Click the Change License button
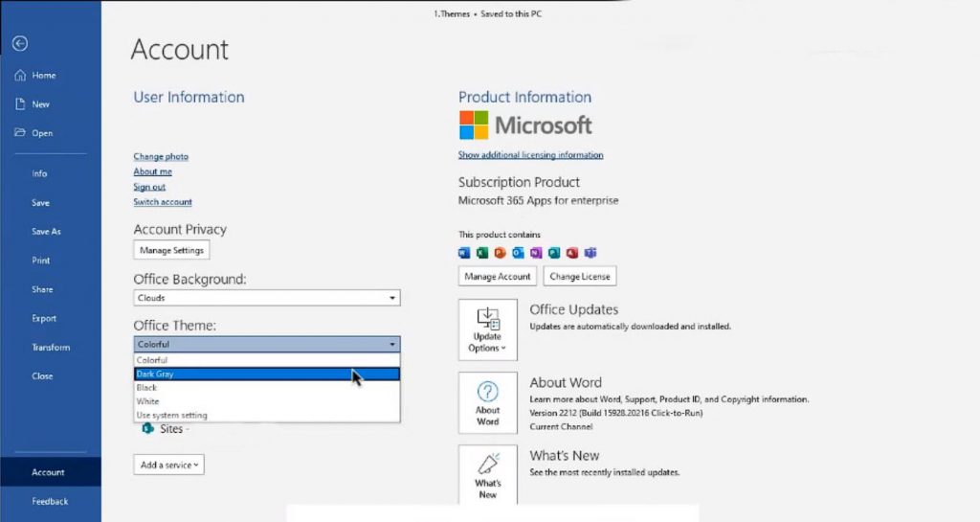Screen dimensions: 980x522 point(580,276)
